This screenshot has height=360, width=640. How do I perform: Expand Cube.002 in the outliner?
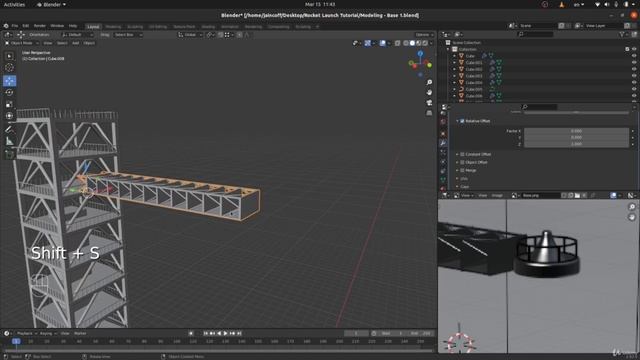[454, 69]
